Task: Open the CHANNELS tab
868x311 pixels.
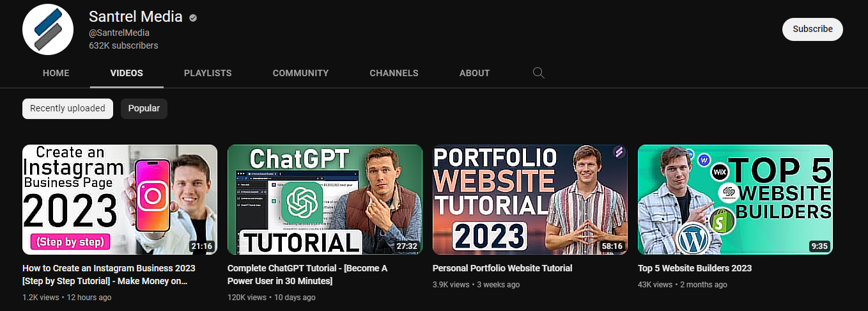Action: pos(394,73)
